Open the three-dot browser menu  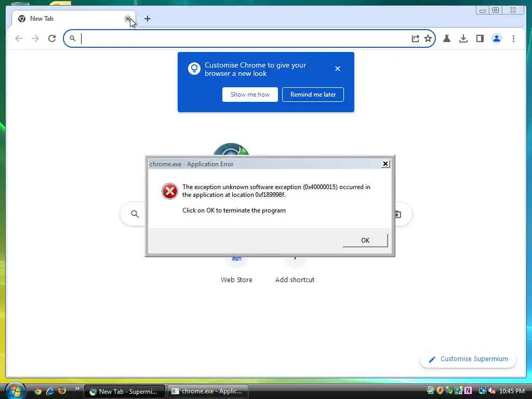(513, 38)
